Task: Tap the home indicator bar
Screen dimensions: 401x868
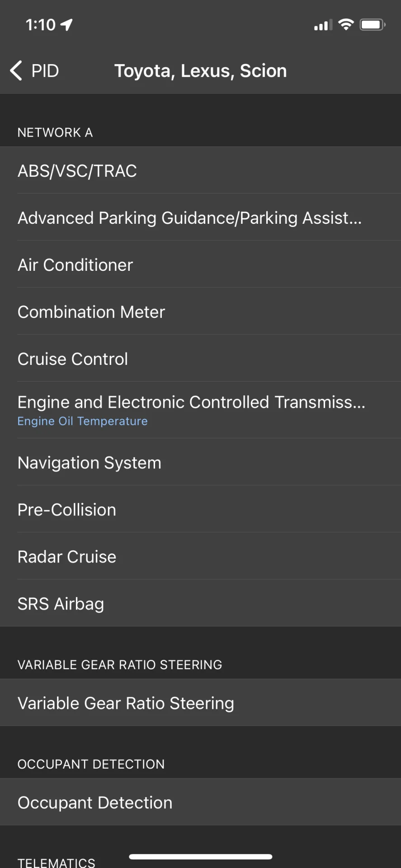Action: pyautogui.click(x=201, y=856)
